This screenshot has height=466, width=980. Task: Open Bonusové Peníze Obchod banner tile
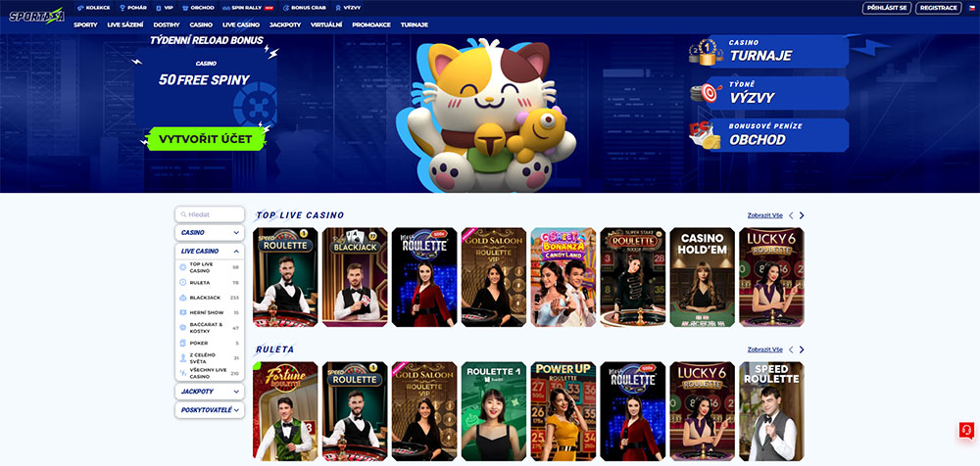[769, 135]
